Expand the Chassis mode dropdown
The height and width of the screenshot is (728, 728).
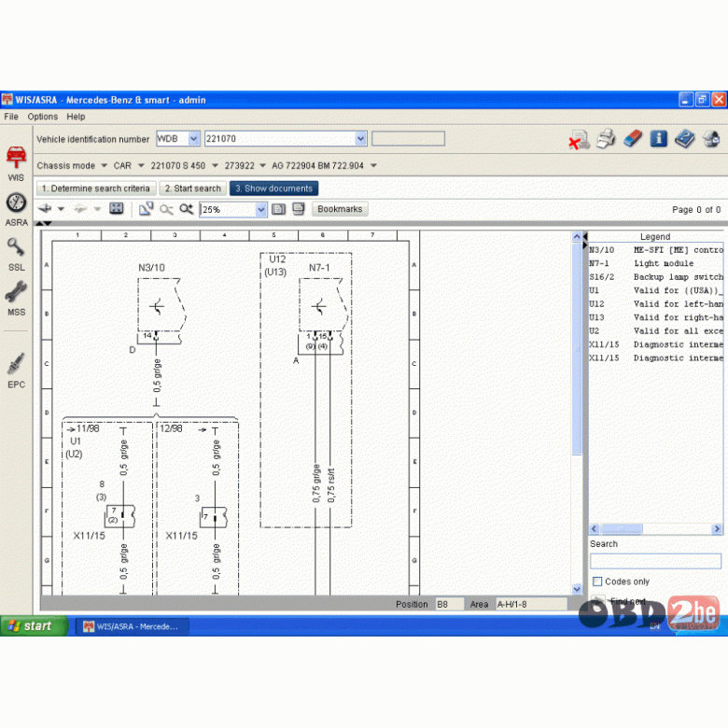pyautogui.click(x=104, y=166)
